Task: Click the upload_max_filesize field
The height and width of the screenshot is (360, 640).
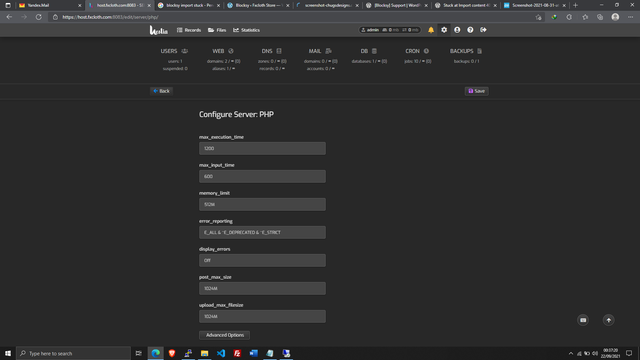Action: [262, 316]
